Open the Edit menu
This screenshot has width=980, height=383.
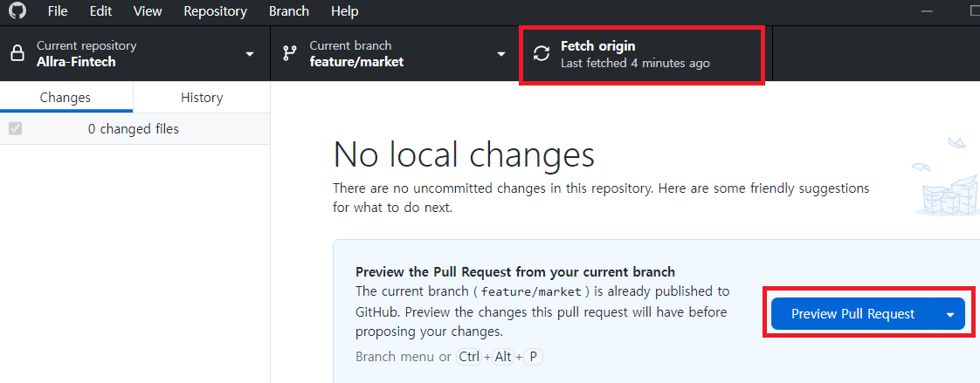(x=100, y=11)
